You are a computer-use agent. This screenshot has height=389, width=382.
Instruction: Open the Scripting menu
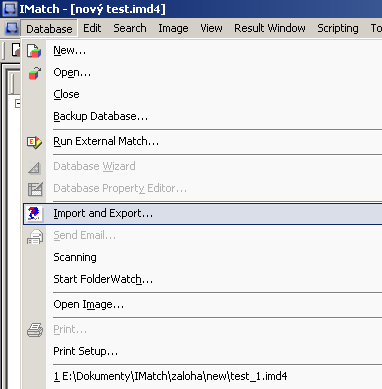338,28
